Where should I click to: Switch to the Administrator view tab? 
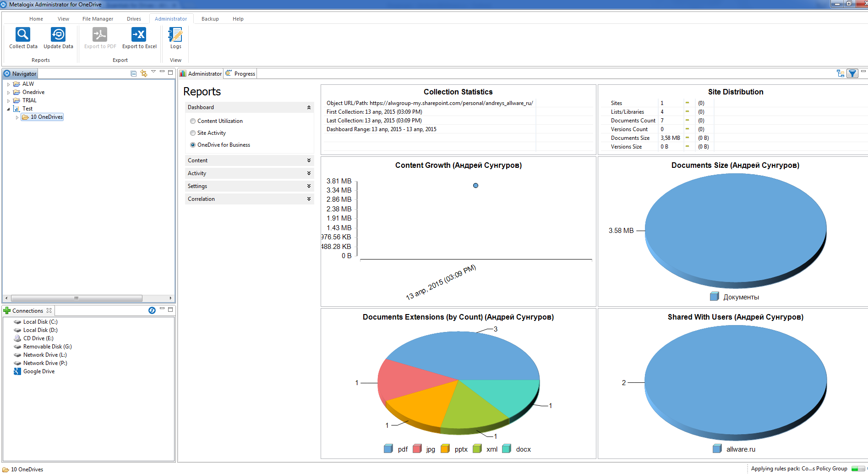[201, 73]
